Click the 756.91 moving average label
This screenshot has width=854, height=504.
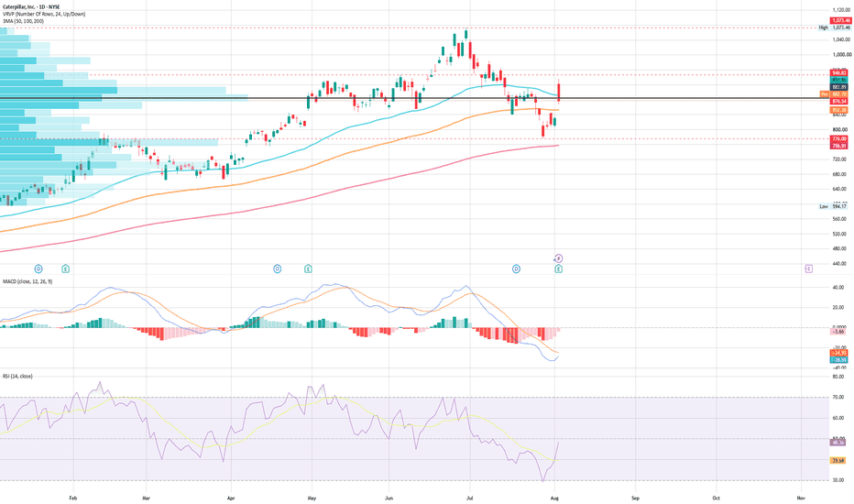(x=838, y=146)
